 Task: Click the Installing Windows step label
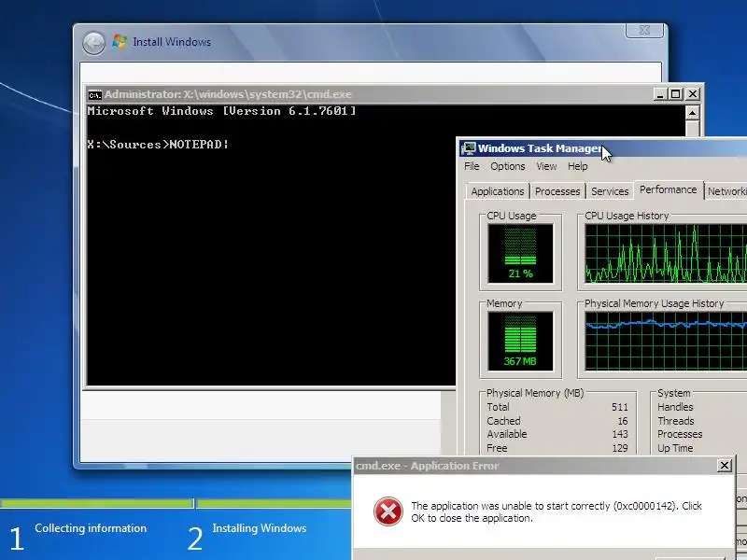(260, 528)
